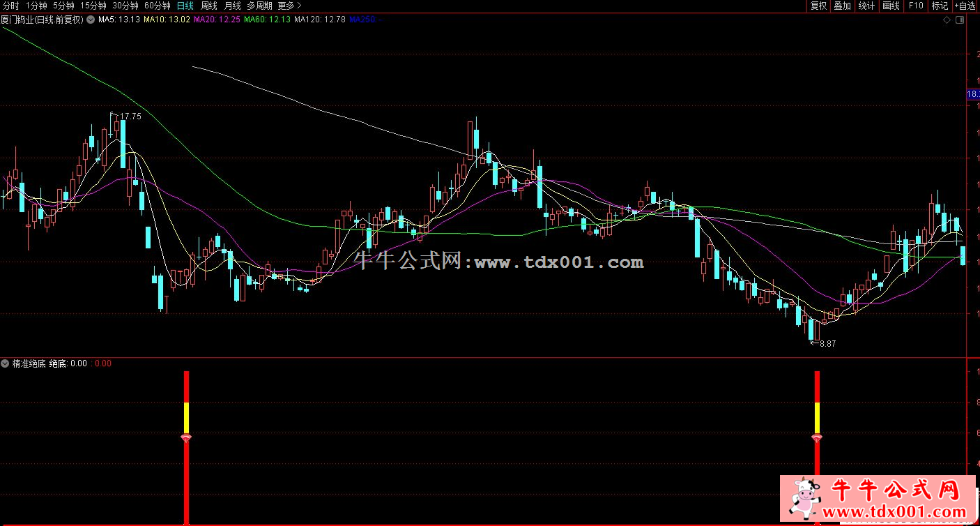Click the MA250 label
980x526 pixels.
(x=366, y=20)
